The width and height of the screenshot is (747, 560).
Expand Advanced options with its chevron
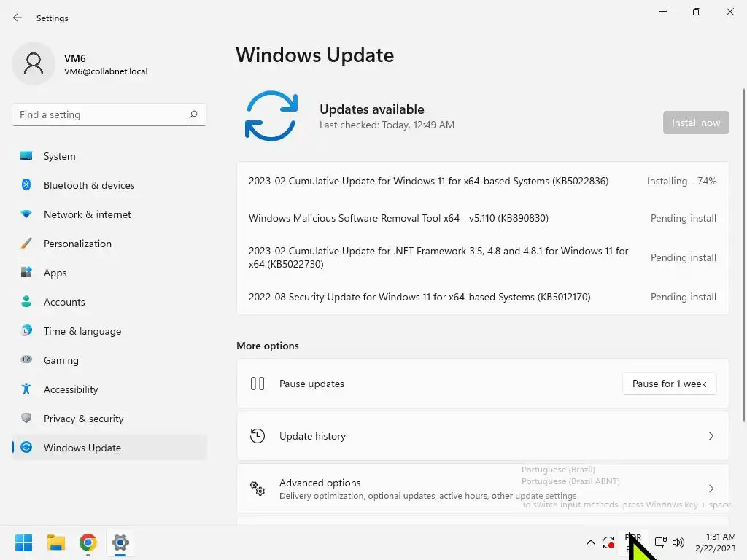coord(711,488)
